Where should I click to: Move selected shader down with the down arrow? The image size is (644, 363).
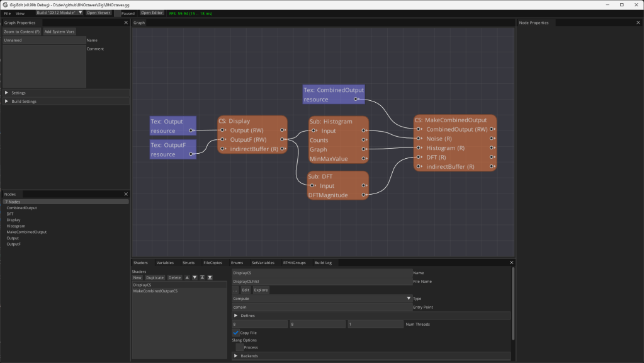[x=195, y=277]
